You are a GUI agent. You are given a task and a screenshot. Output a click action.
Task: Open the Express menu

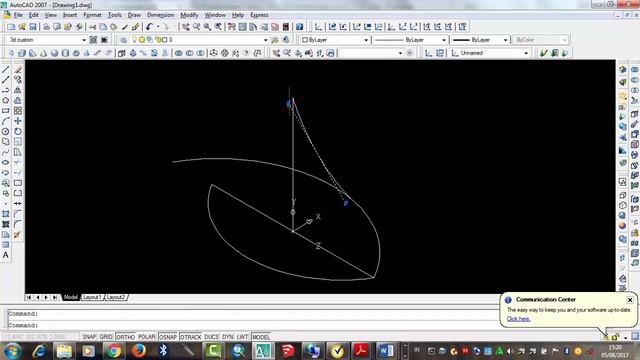click(259, 15)
